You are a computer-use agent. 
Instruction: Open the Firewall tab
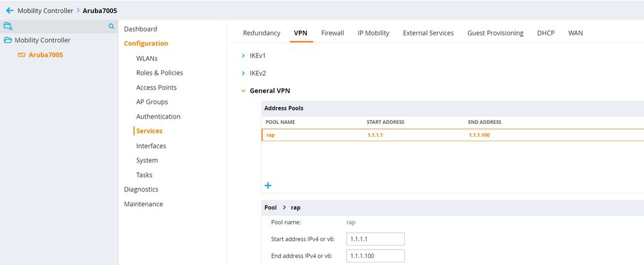[x=332, y=33]
